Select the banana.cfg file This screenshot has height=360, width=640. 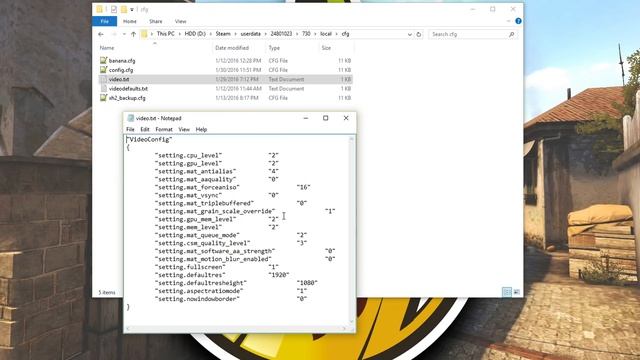(x=122, y=60)
